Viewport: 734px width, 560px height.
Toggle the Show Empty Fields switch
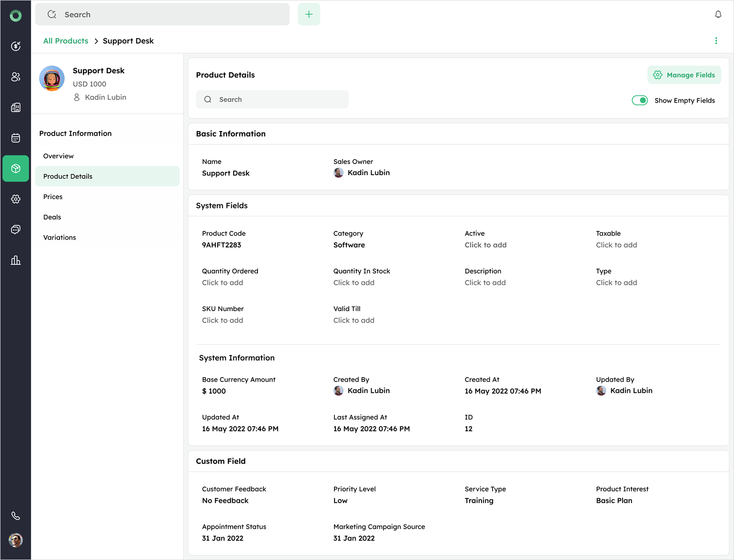pyautogui.click(x=640, y=100)
